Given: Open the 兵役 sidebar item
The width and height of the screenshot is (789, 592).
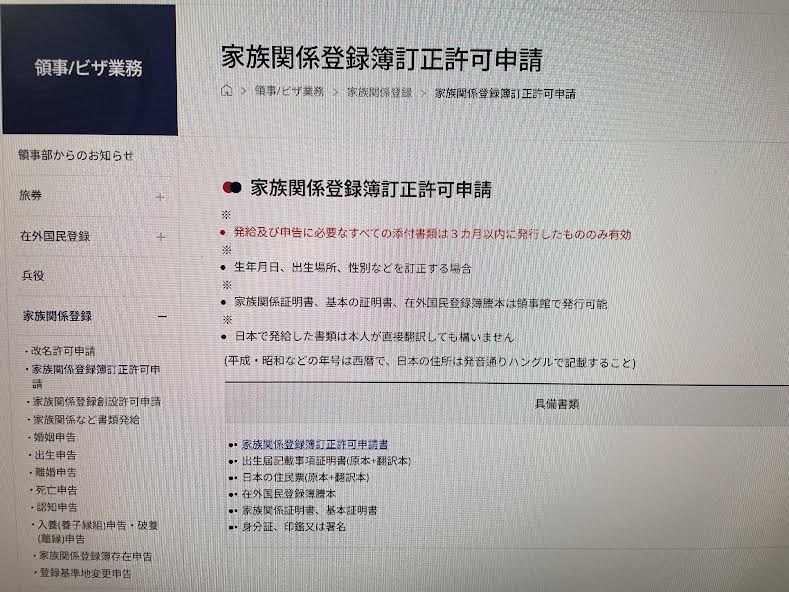Looking at the screenshot, I should point(33,275).
